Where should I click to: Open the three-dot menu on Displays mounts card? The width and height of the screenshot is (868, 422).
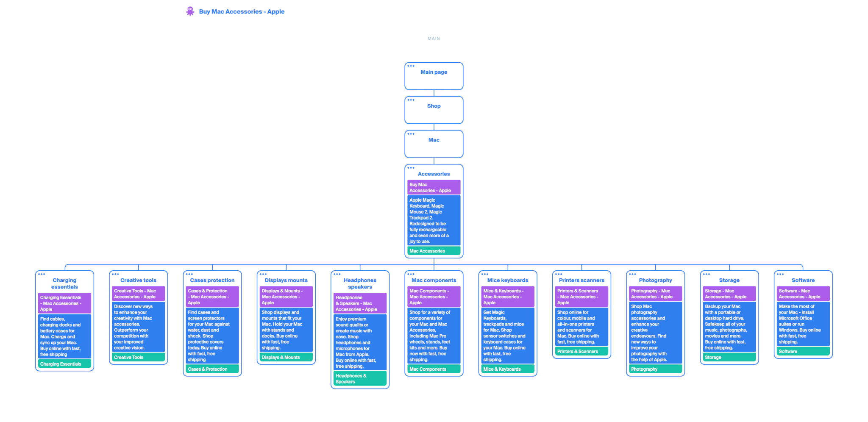[263, 274]
